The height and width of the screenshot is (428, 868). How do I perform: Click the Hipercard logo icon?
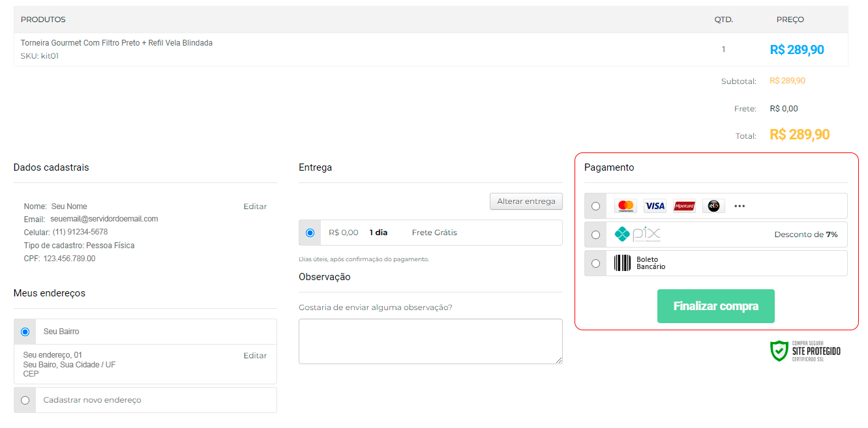(684, 206)
